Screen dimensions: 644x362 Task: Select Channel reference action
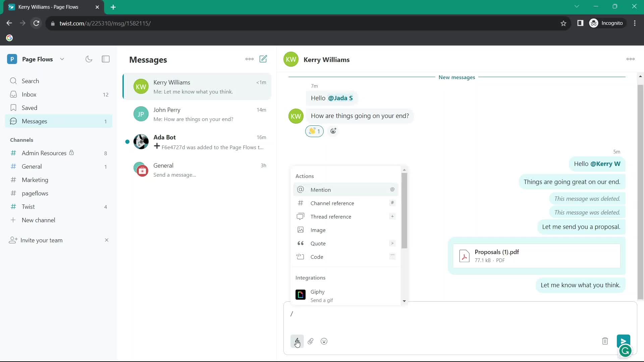point(345,203)
